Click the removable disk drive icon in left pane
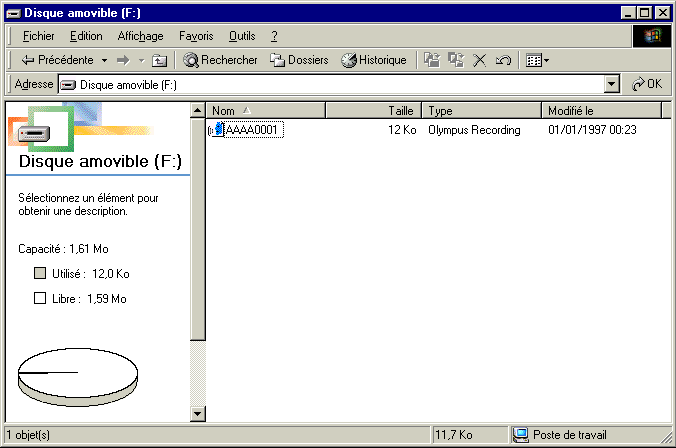The image size is (676, 448). [34, 134]
